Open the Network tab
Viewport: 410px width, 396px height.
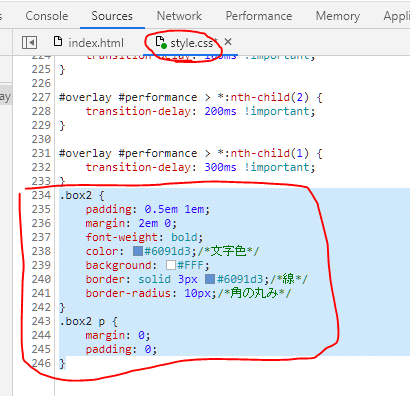[x=179, y=16]
